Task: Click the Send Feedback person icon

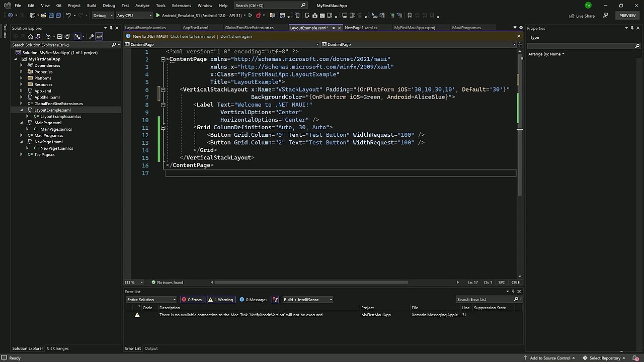Action: point(606,16)
